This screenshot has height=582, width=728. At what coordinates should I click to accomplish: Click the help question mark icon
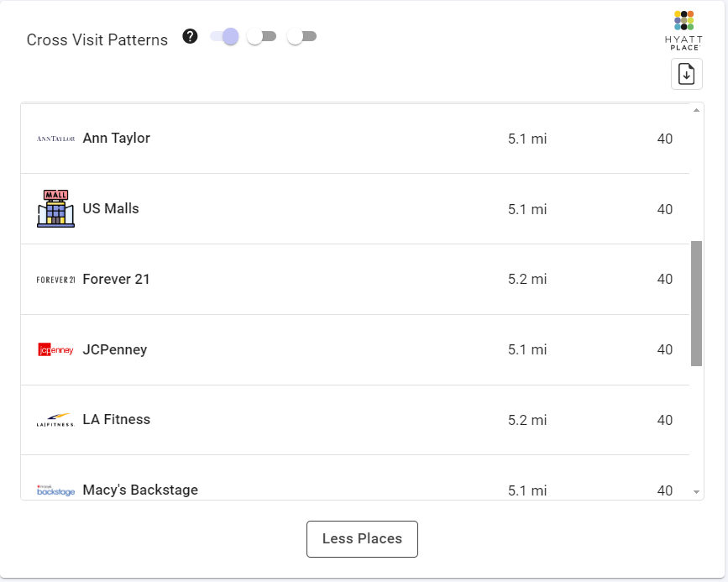pos(191,36)
